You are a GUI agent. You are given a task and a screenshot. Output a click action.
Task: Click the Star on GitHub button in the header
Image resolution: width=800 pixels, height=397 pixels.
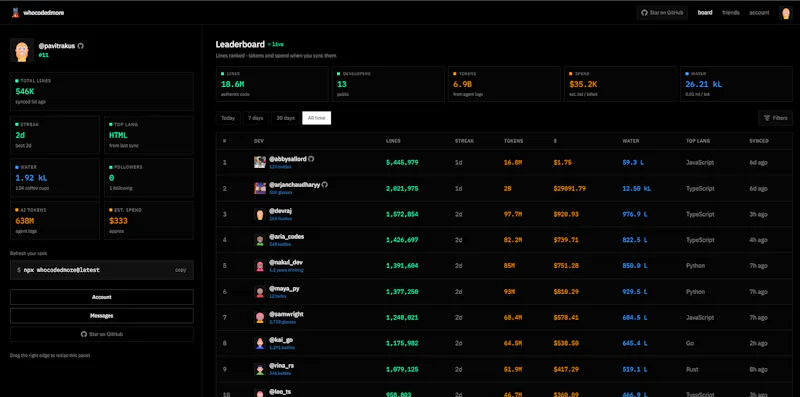[662, 13]
